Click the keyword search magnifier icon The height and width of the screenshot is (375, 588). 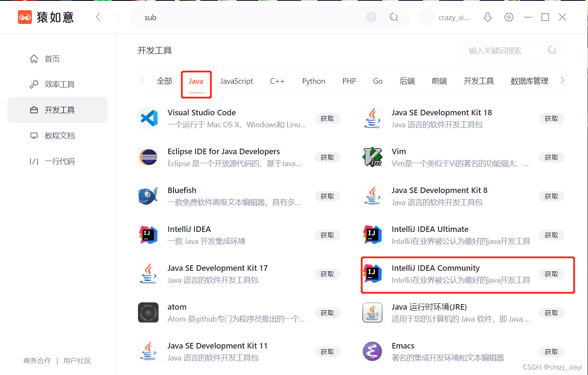point(552,50)
